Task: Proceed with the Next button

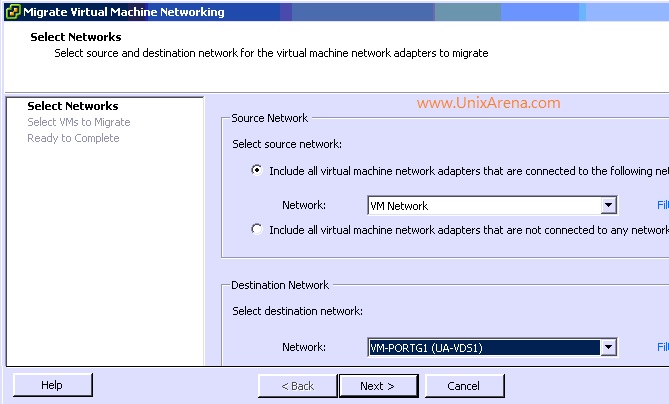Action: (378, 386)
